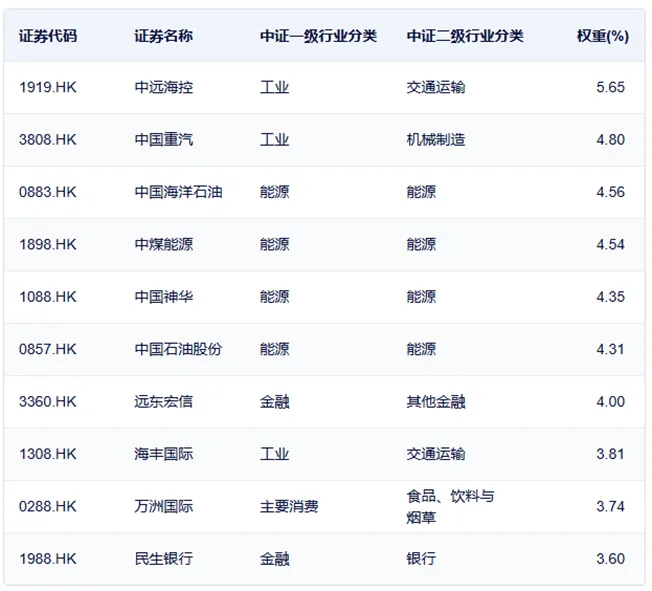Select code 1898.HK
Image resolution: width=652 pixels, height=591 pixels.
48,245
